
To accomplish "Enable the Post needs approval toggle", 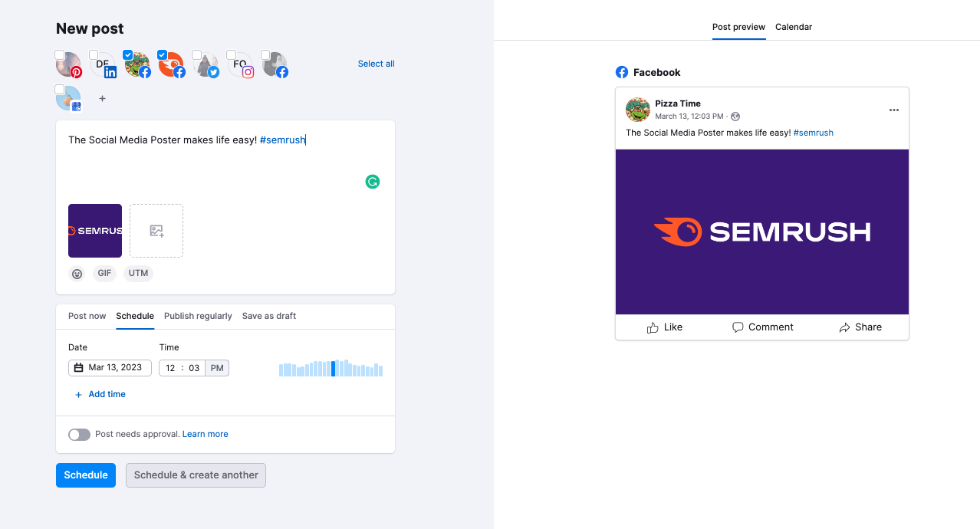I will pyautogui.click(x=79, y=434).
